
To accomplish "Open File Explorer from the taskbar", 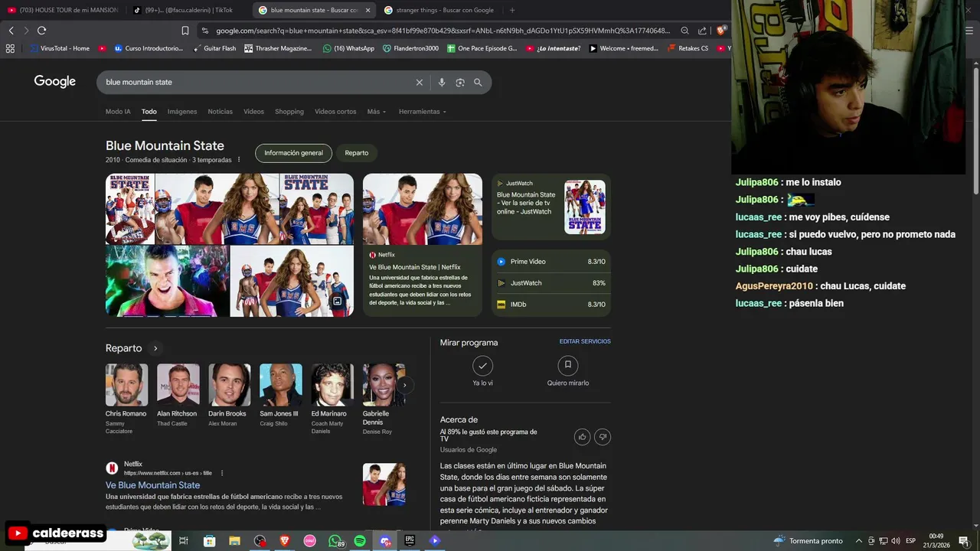I will (235, 541).
